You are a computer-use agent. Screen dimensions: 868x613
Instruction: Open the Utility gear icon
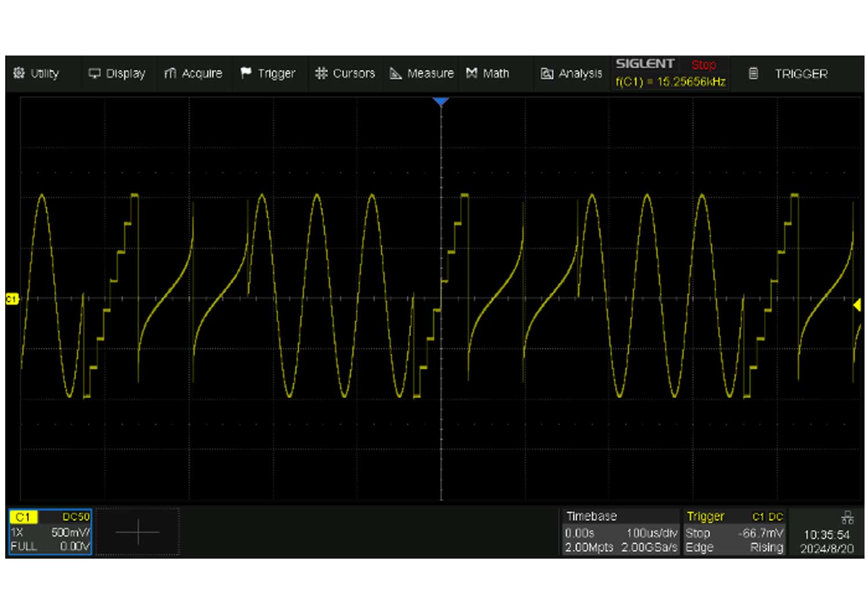pyautogui.click(x=19, y=73)
